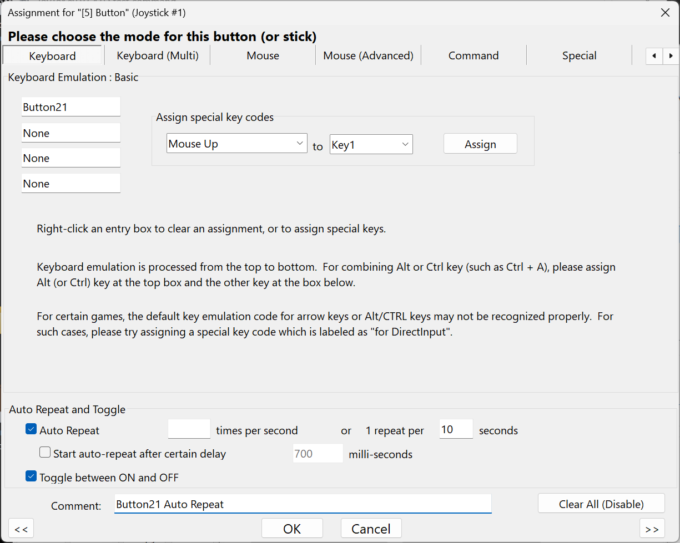680x543 pixels.
Task: Open the Command tab
Action: [474, 56]
